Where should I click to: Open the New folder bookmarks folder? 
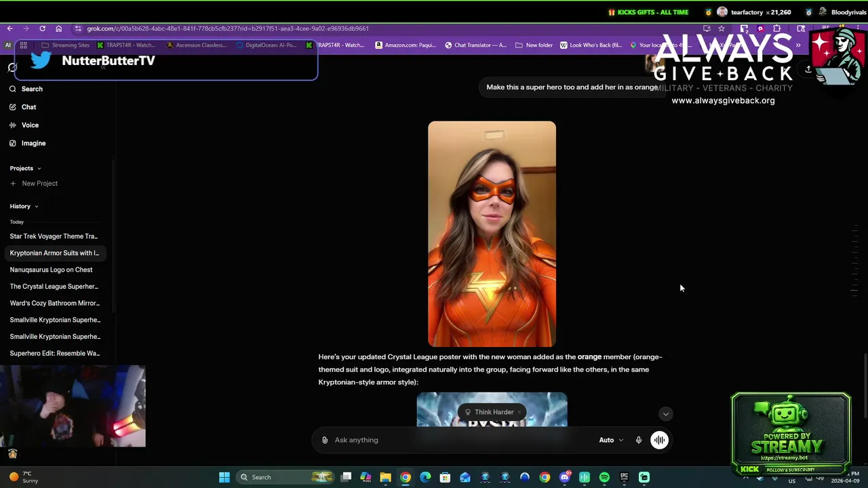pyautogui.click(x=534, y=45)
